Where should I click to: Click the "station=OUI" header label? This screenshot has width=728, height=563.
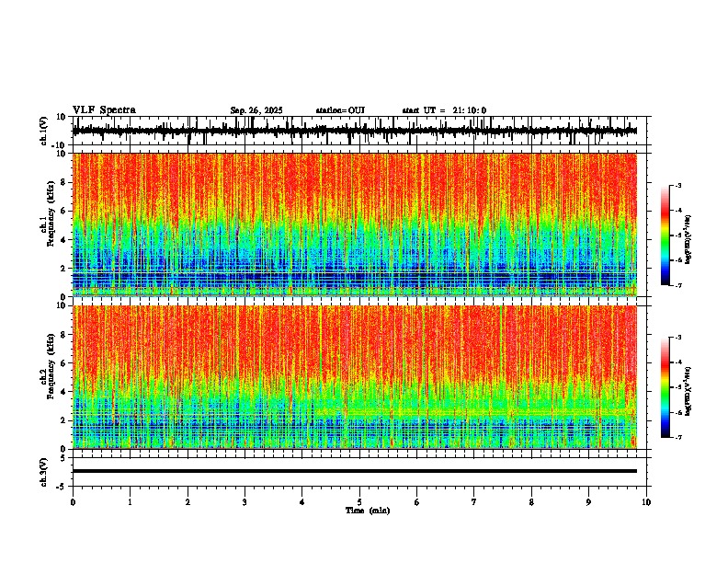[340, 110]
